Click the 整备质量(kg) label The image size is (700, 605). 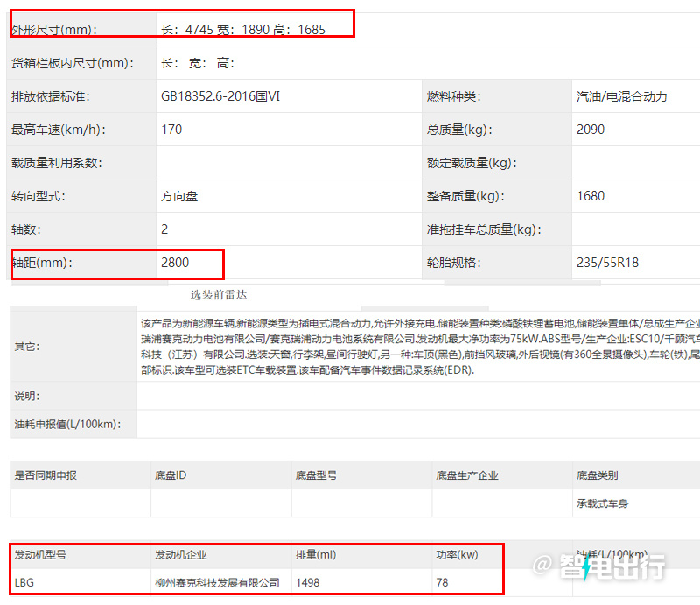[x=465, y=196]
